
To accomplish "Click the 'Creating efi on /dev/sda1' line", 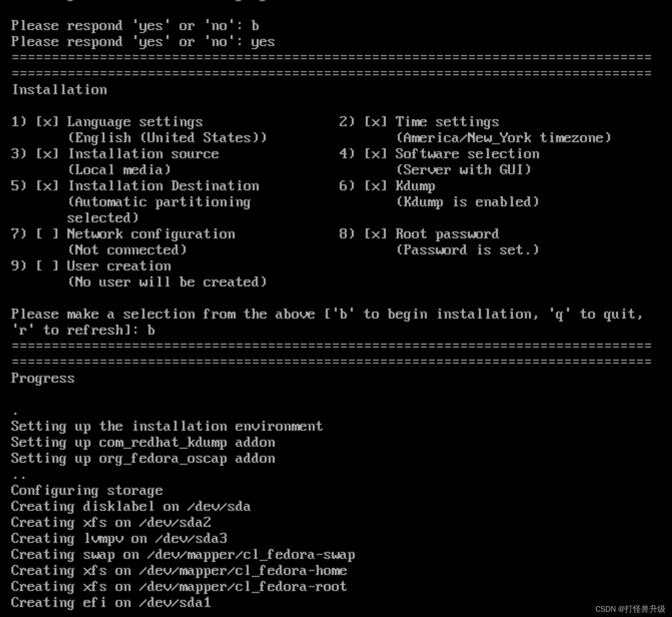I will tap(111, 603).
